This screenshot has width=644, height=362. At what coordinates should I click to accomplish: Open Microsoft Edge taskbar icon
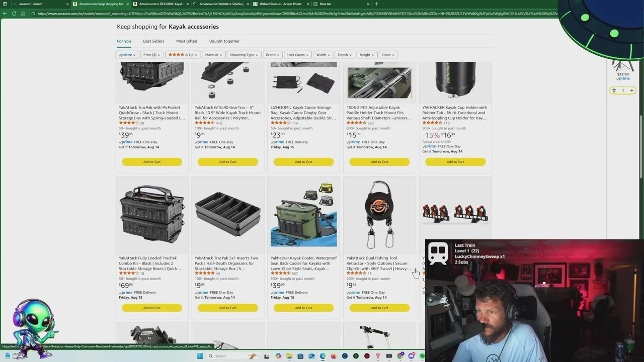[x=323, y=356]
